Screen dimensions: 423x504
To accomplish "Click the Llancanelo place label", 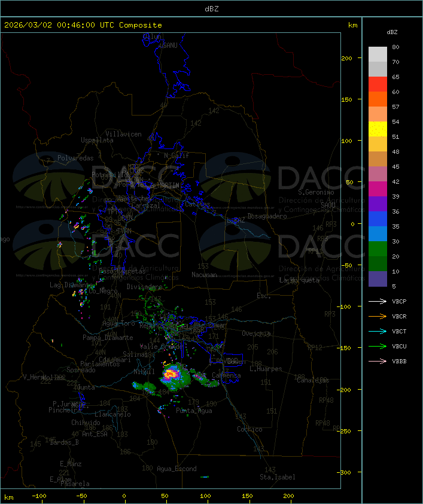I will 112,414.
